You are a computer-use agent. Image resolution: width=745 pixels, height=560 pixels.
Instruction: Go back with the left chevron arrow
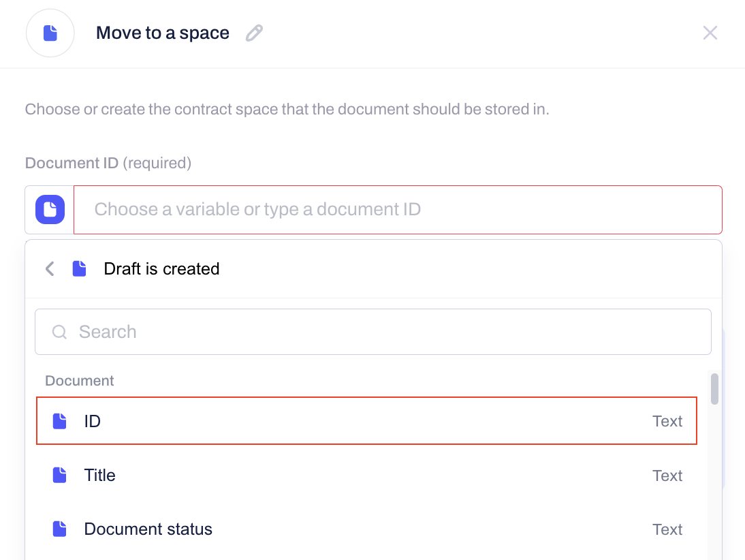(x=50, y=268)
